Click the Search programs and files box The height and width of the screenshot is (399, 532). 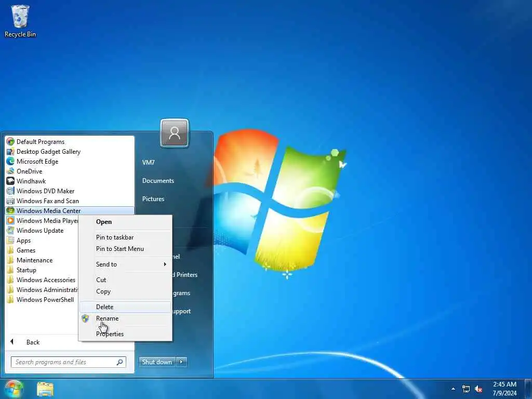pos(68,362)
